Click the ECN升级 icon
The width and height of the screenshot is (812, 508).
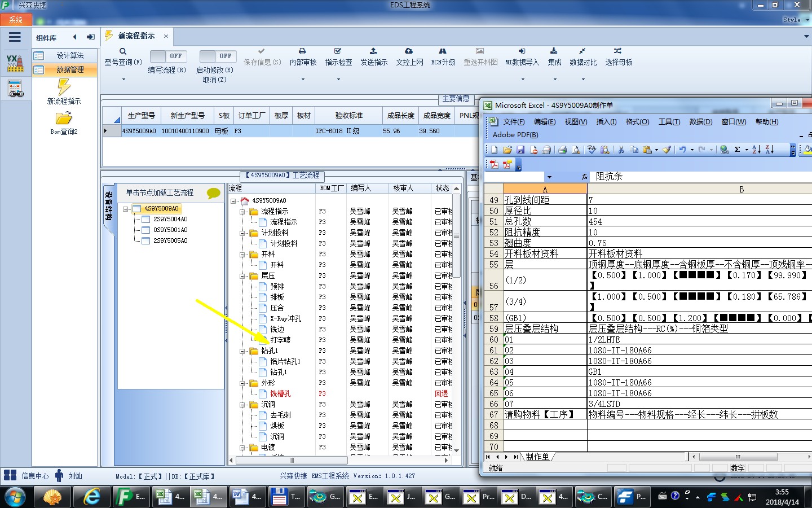(443, 51)
